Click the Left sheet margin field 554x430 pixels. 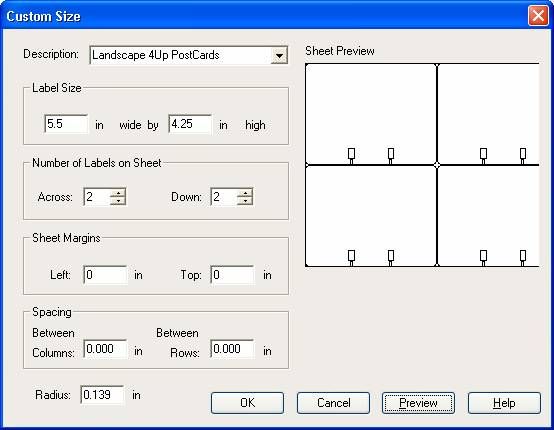click(x=105, y=275)
